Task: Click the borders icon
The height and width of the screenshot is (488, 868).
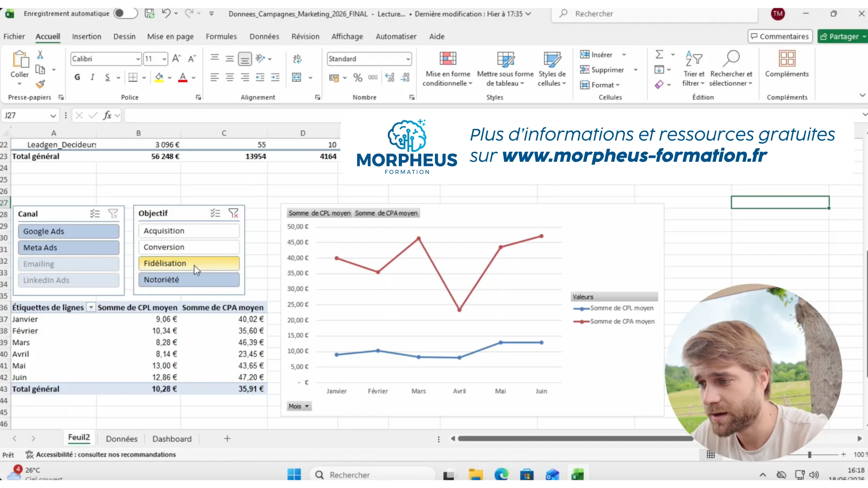Action: coord(133,77)
